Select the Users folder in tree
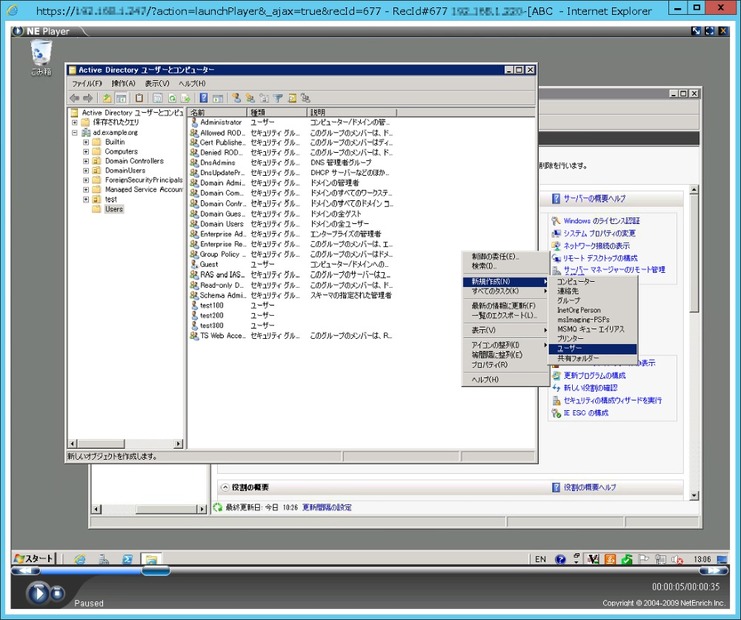This screenshot has width=741, height=620. [x=114, y=209]
